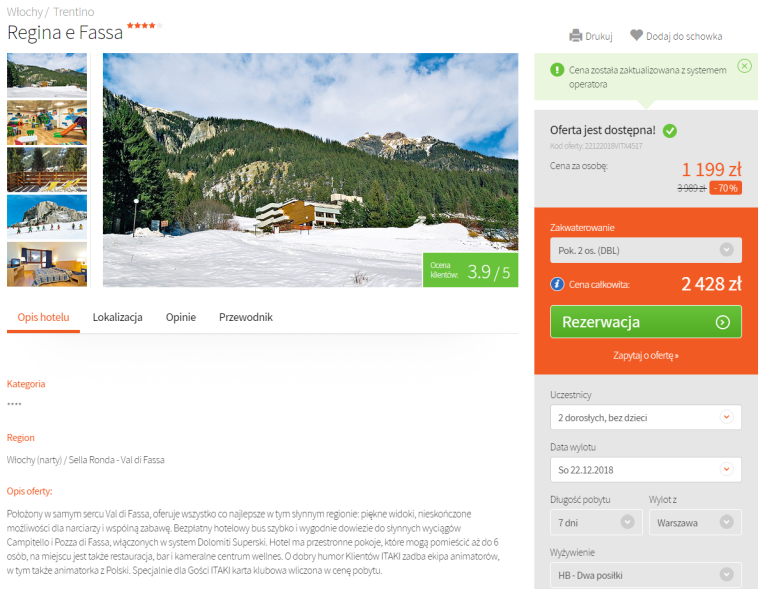Open the Wyżywienie HB meals dropdown
760x589 pixels.
[x=646, y=575]
